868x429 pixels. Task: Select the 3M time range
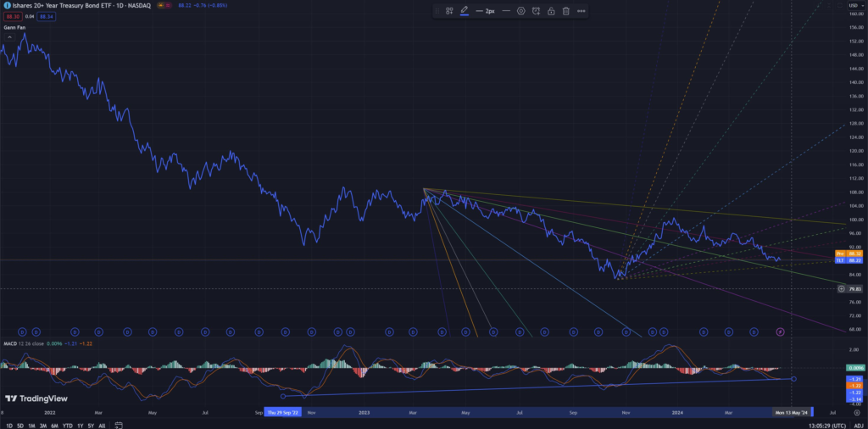click(x=43, y=426)
